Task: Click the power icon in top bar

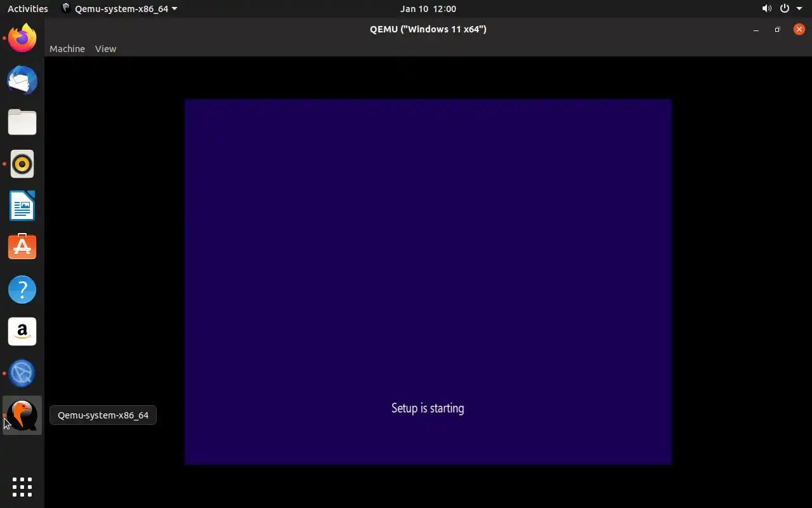Action: coord(785,9)
